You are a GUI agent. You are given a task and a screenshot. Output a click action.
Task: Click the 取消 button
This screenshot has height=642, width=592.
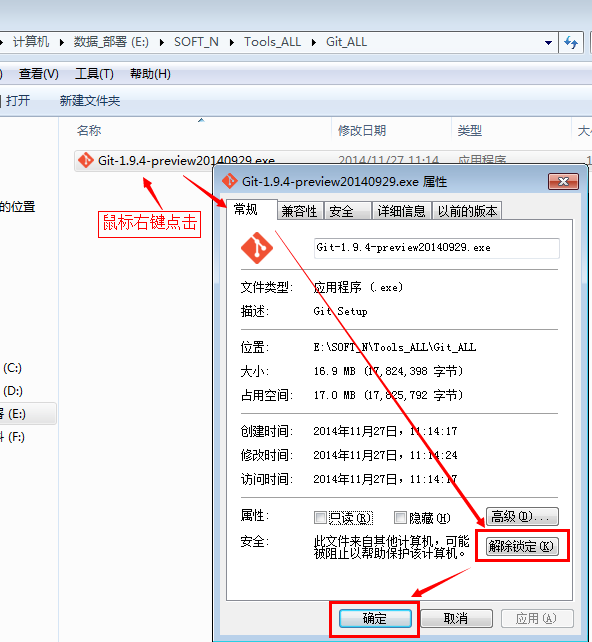pos(456,618)
